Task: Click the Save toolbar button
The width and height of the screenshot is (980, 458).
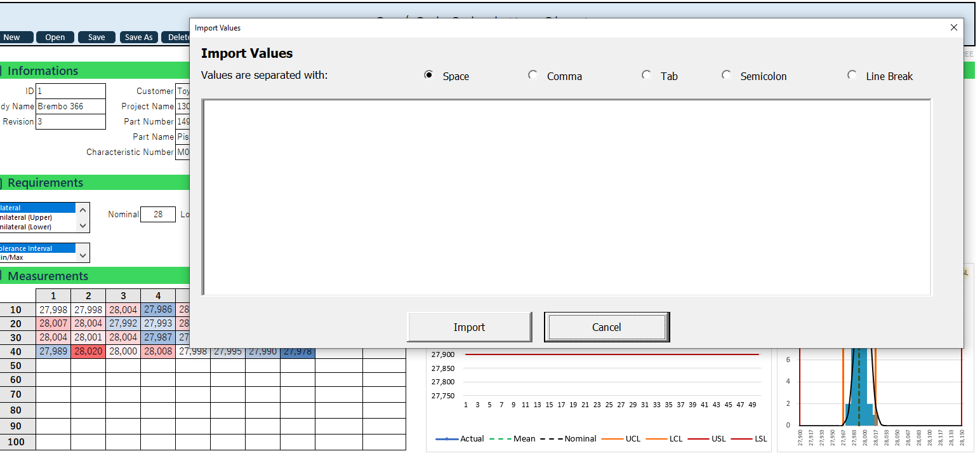Action: [96, 37]
